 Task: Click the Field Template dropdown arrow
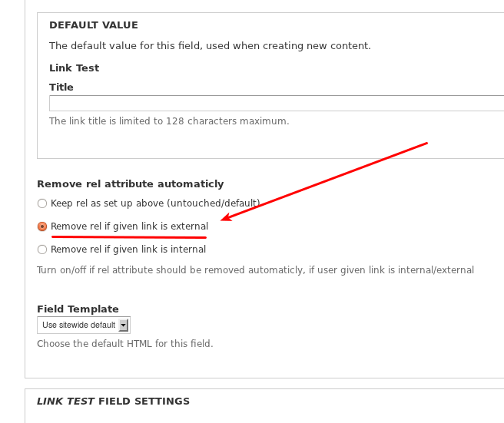tap(124, 325)
